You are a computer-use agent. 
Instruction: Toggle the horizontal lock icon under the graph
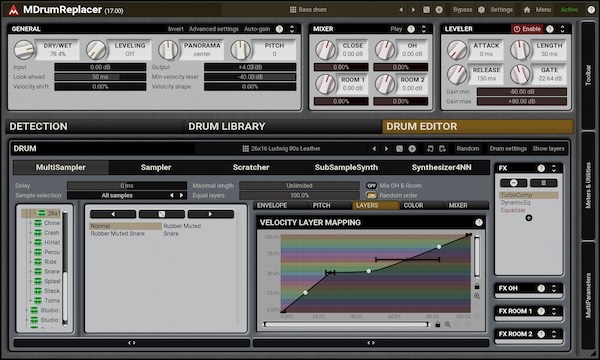438,324
